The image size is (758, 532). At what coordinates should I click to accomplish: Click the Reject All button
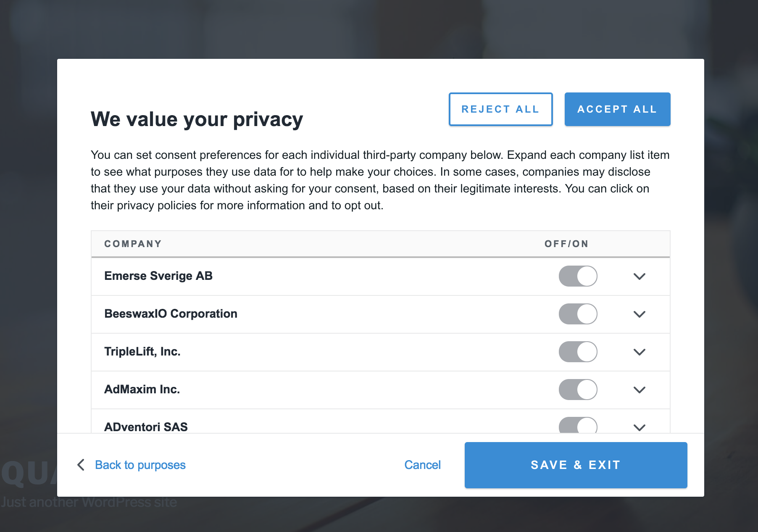pyautogui.click(x=500, y=109)
